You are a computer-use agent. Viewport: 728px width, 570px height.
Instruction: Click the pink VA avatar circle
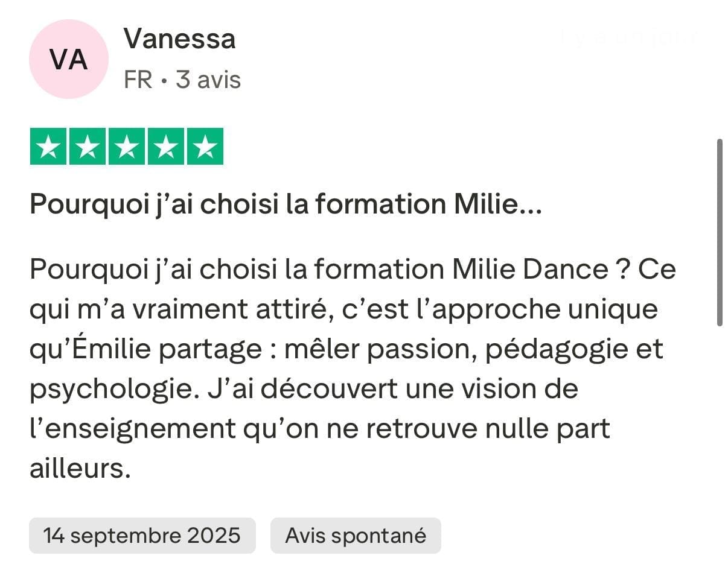(x=68, y=60)
